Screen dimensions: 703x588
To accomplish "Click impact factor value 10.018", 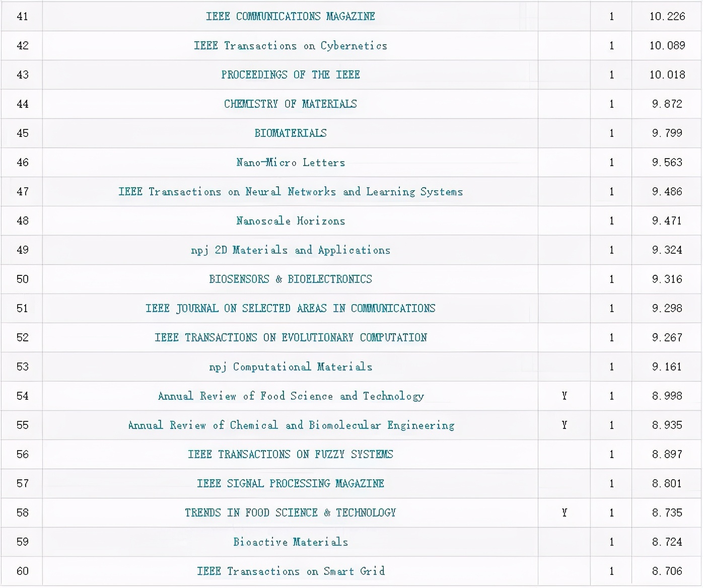I will coord(667,75).
